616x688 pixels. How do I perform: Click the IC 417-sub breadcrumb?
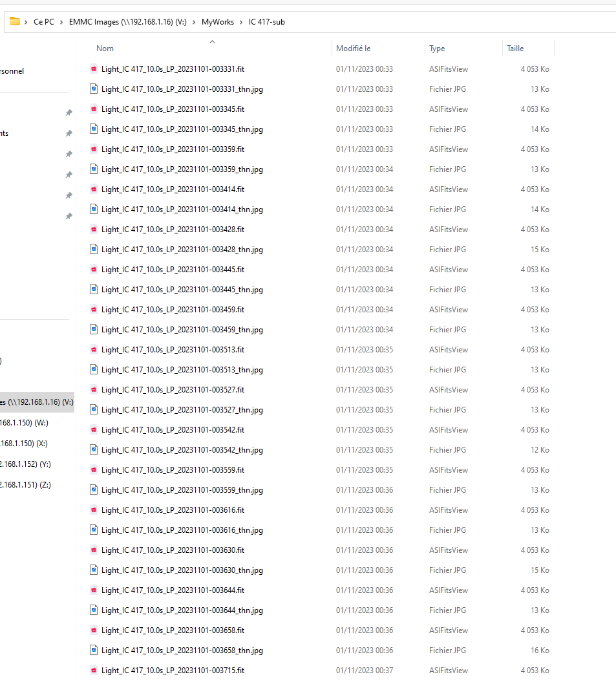pyautogui.click(x=267, y=22)
